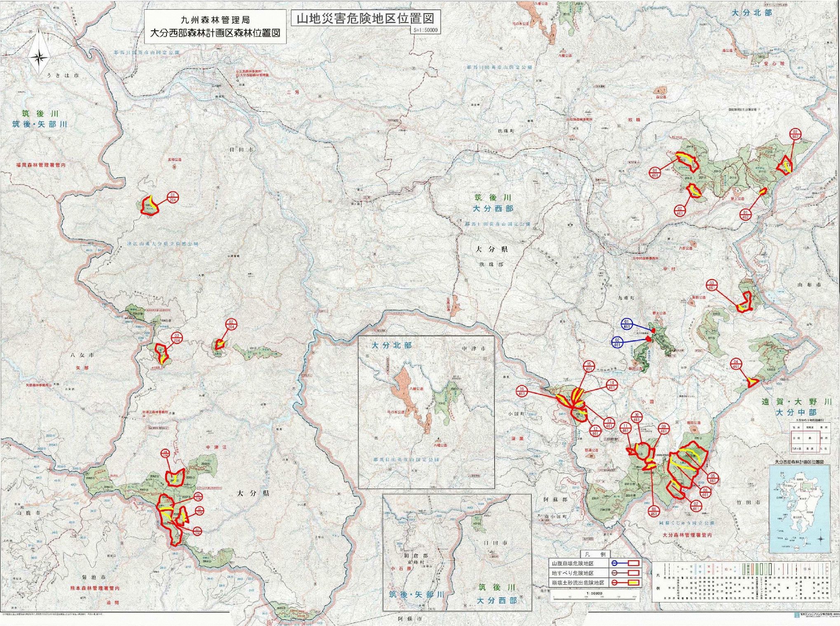Select the blue 02/461 marker
Viewport: 840px width, 626px height.
(617, 343)
